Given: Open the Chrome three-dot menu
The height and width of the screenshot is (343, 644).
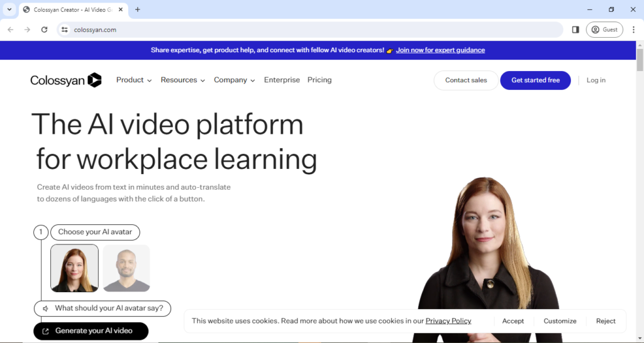Looking at the screenshot, I should tap(633, 30).
